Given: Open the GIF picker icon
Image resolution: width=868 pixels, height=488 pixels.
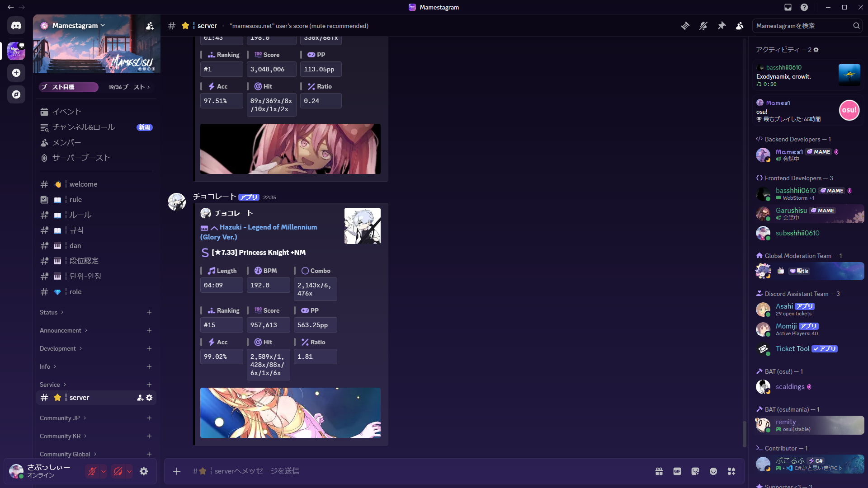Looking at the screenshot, I should click(677, 471).
